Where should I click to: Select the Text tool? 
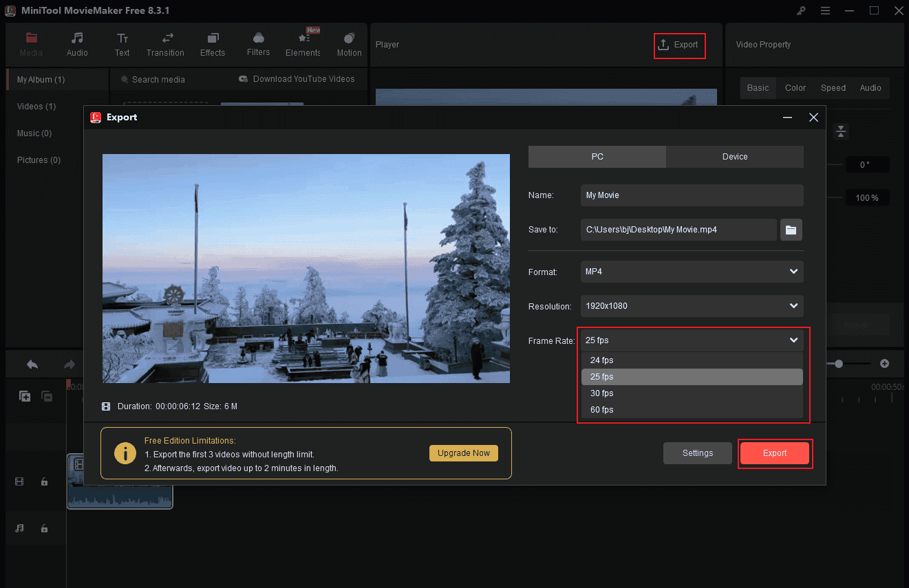(122, 43)
